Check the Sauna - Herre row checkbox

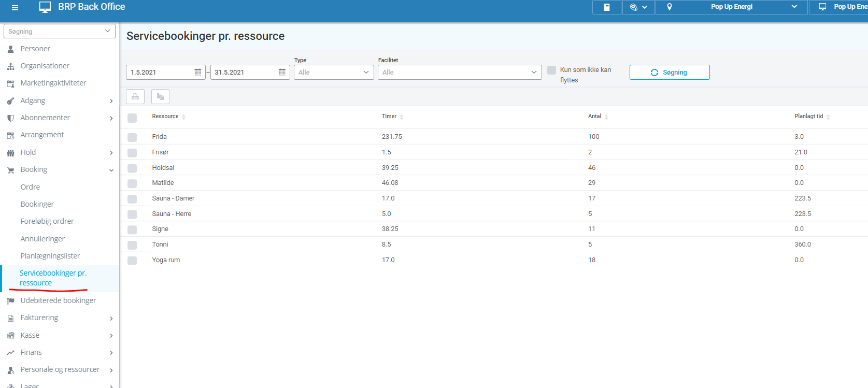[132, 214]
